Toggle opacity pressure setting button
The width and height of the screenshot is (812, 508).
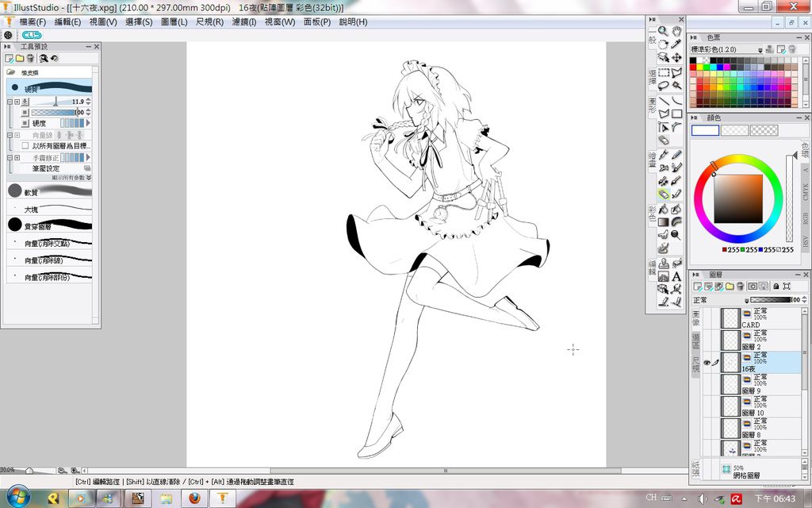(25, 113)
